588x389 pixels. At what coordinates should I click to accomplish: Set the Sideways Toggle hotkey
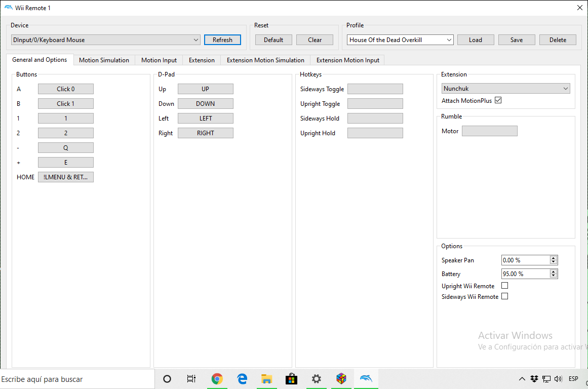[x=375, y=89]
